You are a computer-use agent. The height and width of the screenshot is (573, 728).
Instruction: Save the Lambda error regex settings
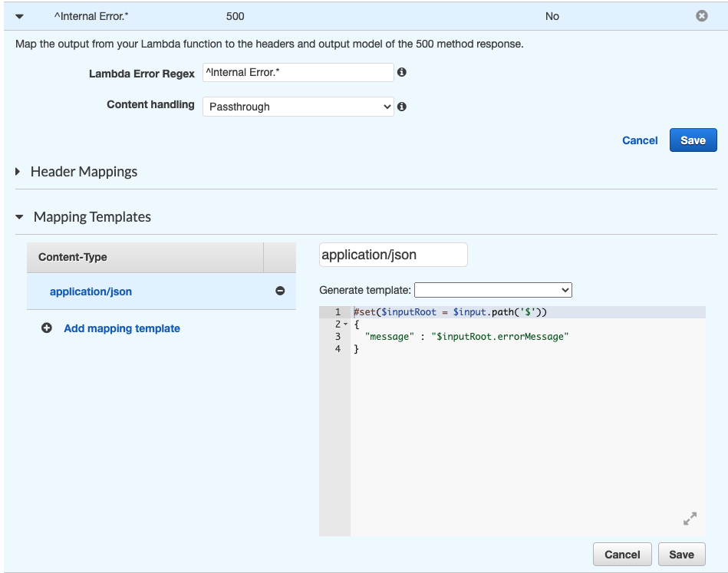pos(692,140)
